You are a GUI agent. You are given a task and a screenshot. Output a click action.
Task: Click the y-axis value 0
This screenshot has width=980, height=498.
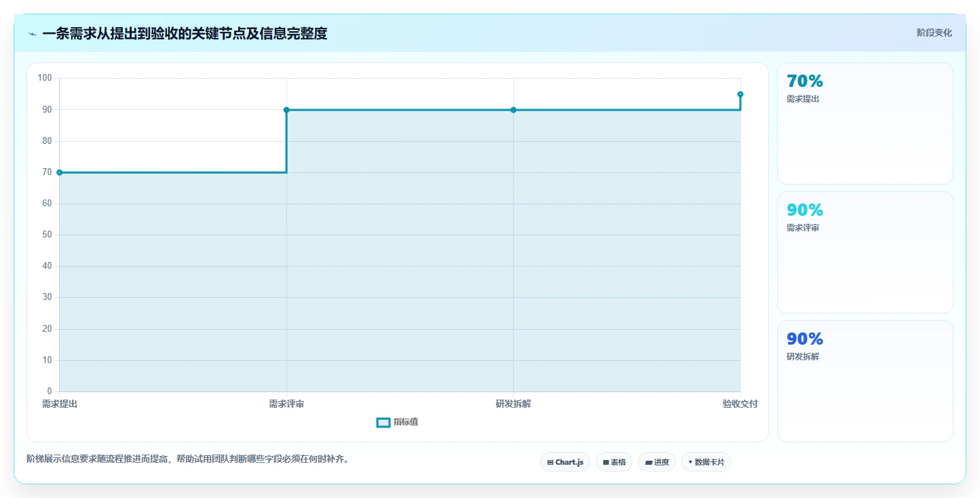50,391
